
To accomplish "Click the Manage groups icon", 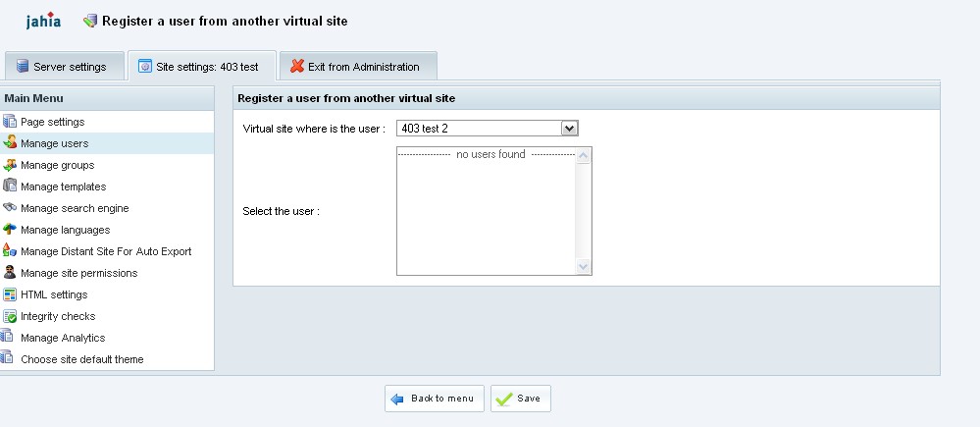I will point(10,165).
